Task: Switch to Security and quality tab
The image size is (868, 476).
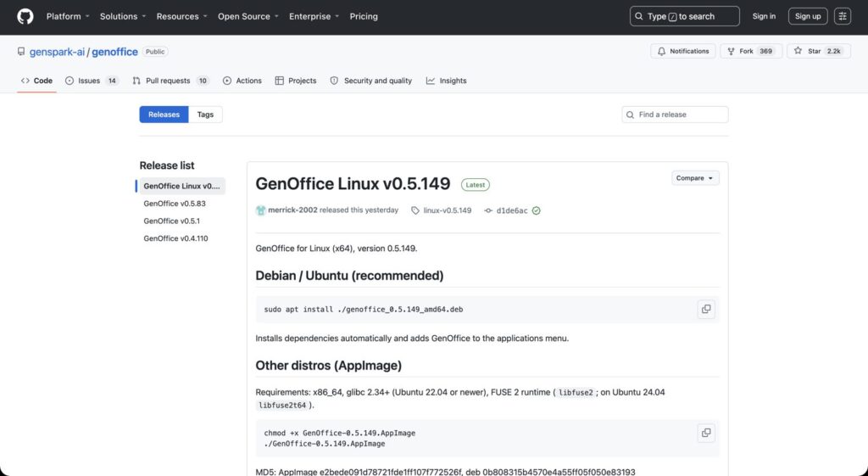Action: (371, 81)
